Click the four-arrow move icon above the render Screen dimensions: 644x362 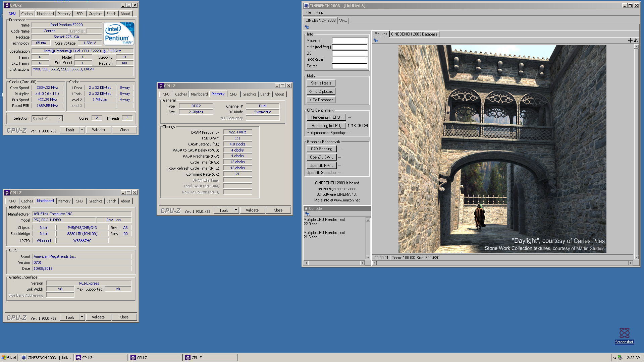pos(630,41)
